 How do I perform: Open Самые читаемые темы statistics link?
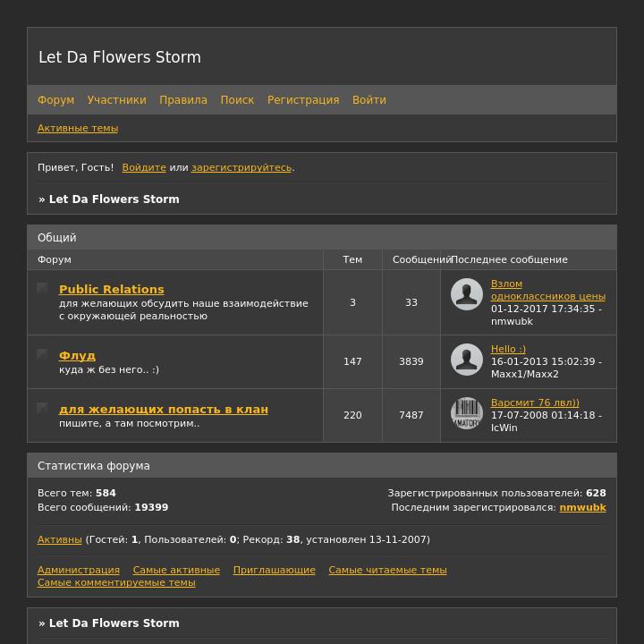(x=387, y=570)
